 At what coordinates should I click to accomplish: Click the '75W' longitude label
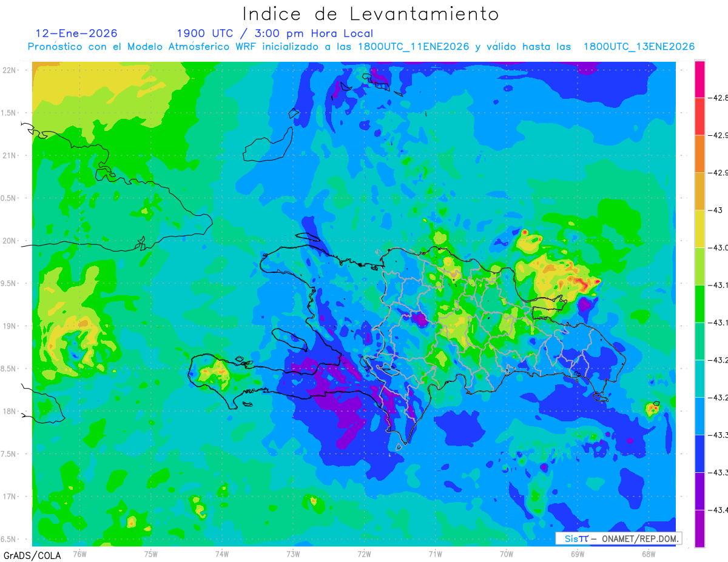tap(150, 554)
